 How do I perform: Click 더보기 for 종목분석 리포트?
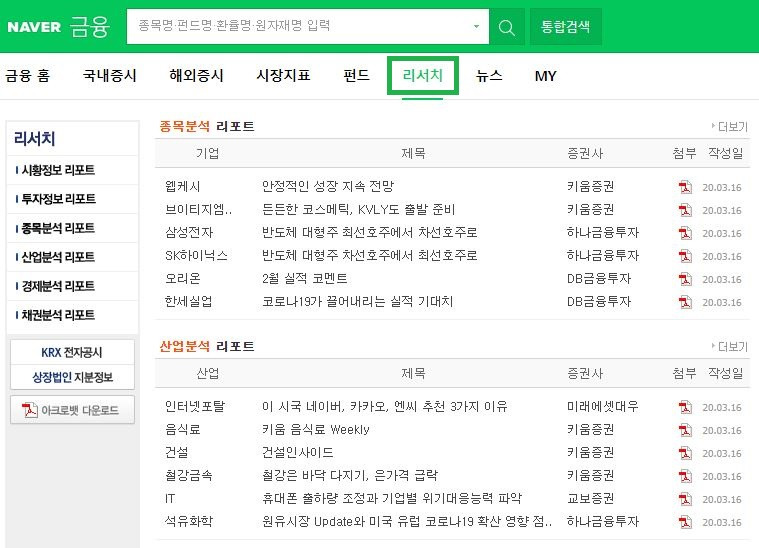[x=730, y=127]
